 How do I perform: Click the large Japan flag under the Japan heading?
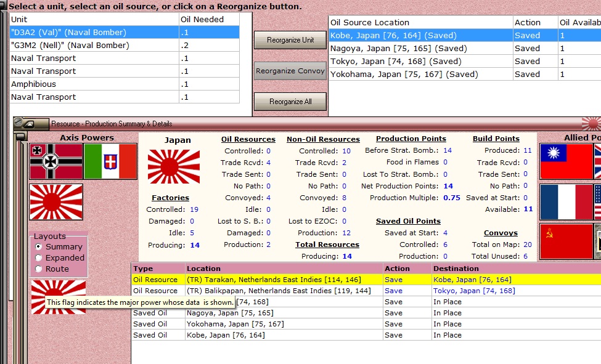[x=174, y=167]
